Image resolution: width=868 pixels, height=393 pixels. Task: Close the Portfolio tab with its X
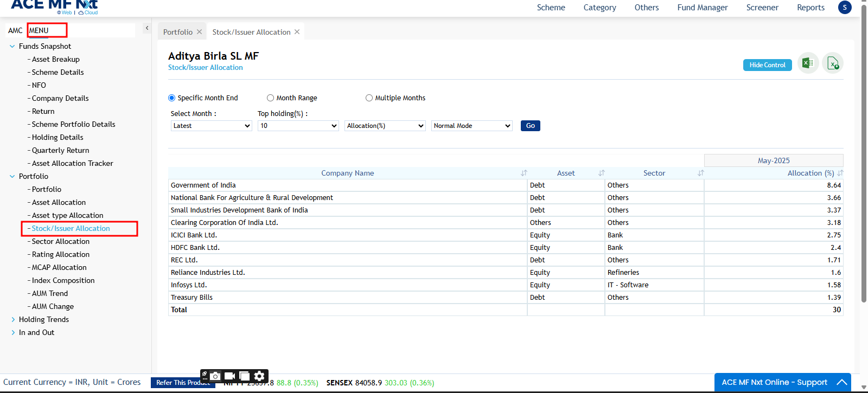[x=200, y=32]
